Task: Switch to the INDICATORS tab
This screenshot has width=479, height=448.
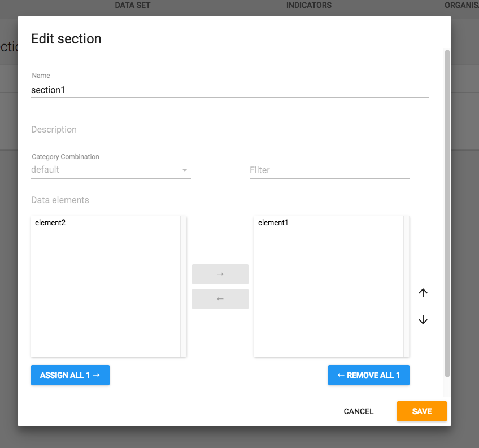Action: click(x=308, y=5)
